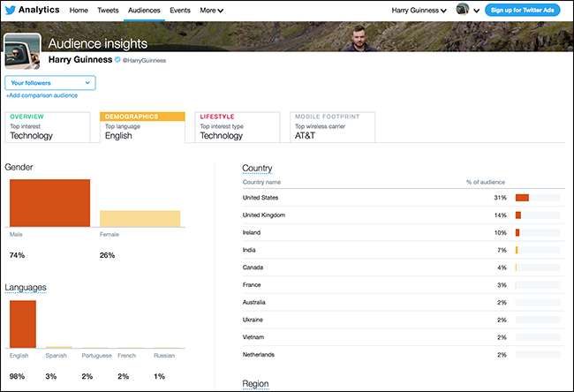This screenshot has height=392, width=574.
Task: Select the Ukraine country row
Action: tap(403, 320)
